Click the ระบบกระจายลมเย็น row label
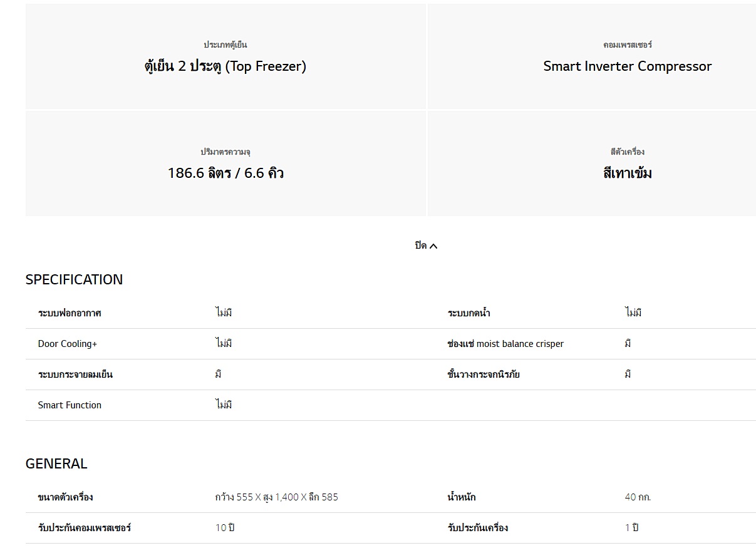Screen dimensions: 756x548 coord(75,375)
